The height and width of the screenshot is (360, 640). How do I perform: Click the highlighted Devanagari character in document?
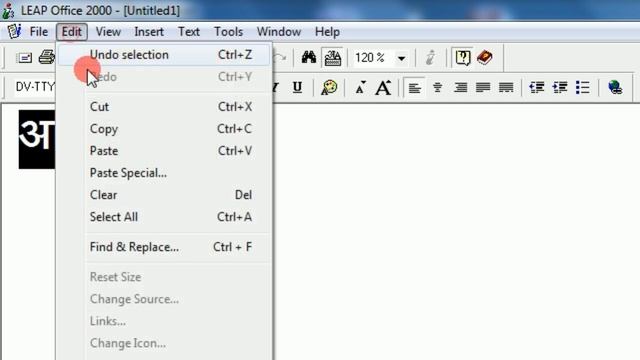(37, 139)
